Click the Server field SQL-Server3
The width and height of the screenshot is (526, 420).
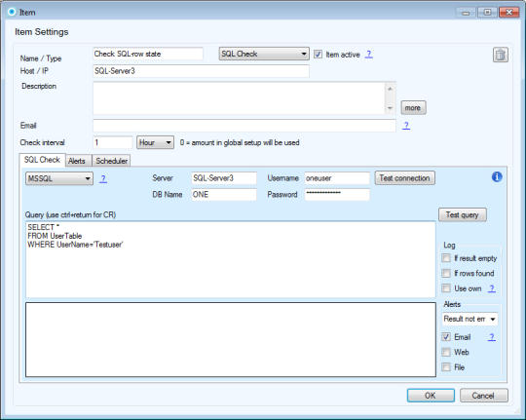click(224, 178)
